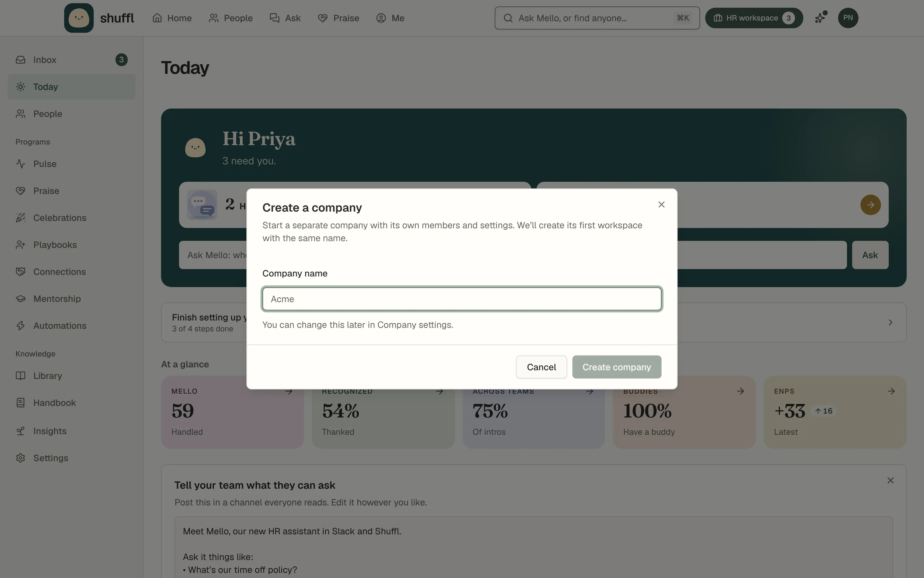Viewport: 924px width, 578px height.
Task: Focus the Company name input field
Action: click(x=462, y=299)
